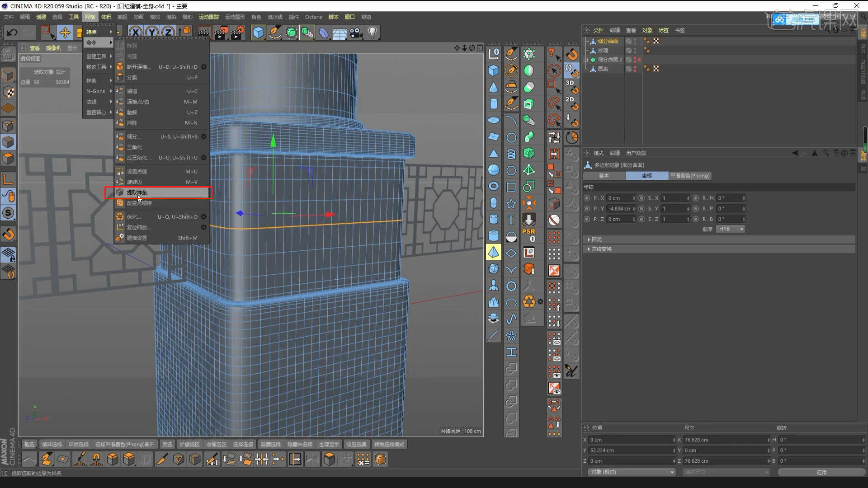This screenshot has height=488, width=868.
Task: Open the 对象 (相对) coordinate mode dropdown
Action: (x=632, y=472)
